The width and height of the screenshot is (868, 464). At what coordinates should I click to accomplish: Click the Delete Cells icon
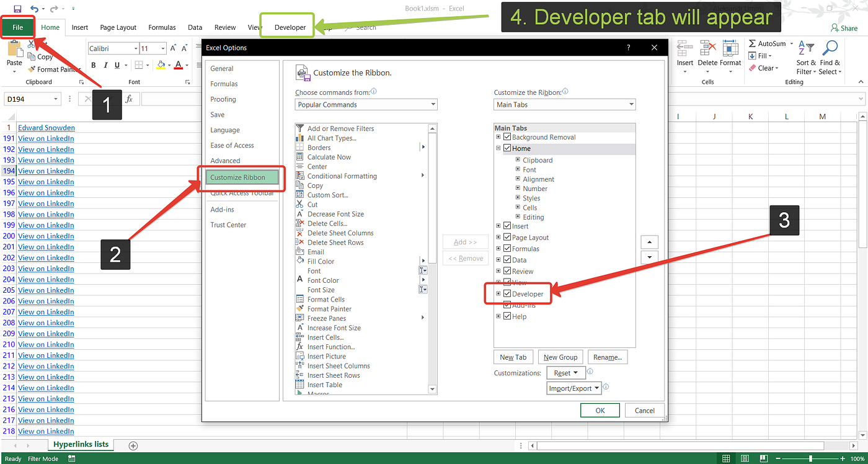point(323,223)
